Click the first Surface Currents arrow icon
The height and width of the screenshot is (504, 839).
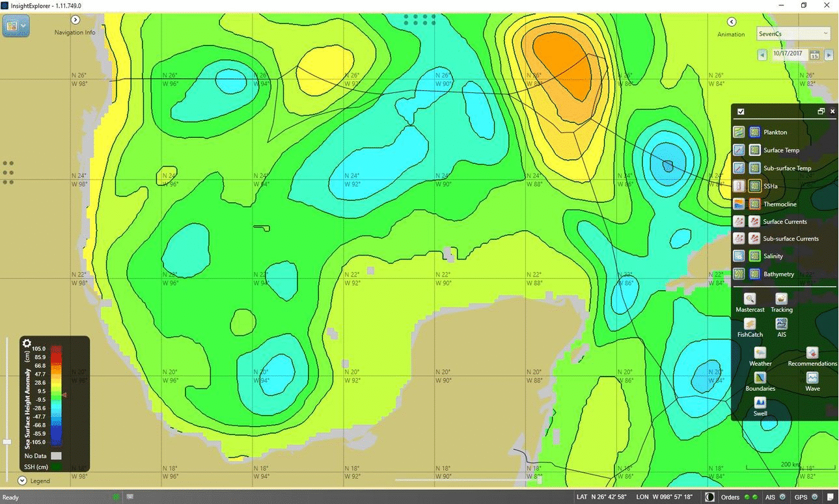point(739,221)
